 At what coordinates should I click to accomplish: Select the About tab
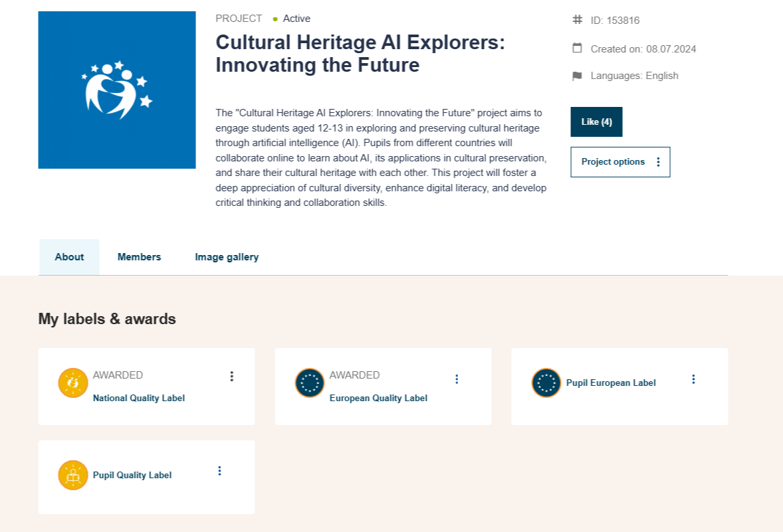click(69, 257)
